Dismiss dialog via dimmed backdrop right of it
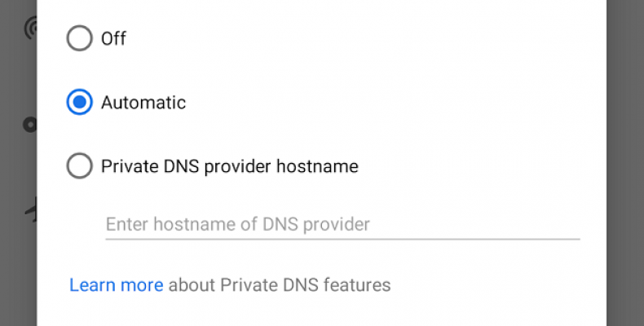This screenshot has height=326, width=644. click(624, 163)
